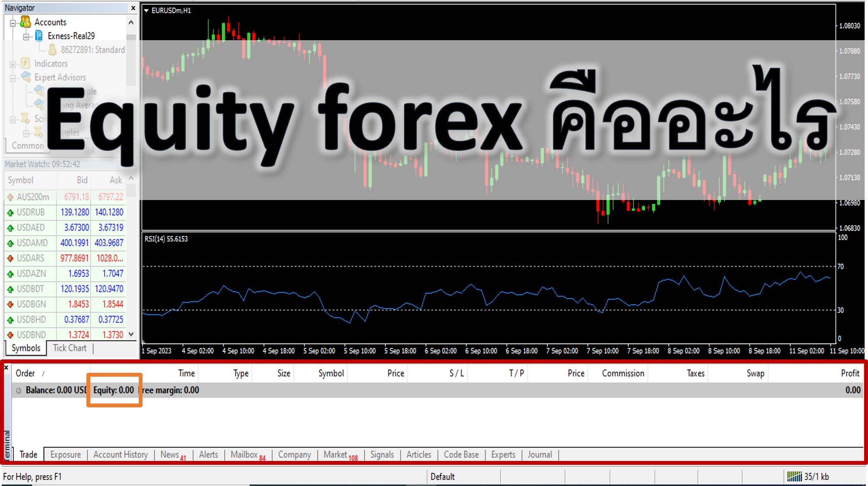Click the USDBHD up-arrow icon
The image size is (868, 486).
coord(10,320)
